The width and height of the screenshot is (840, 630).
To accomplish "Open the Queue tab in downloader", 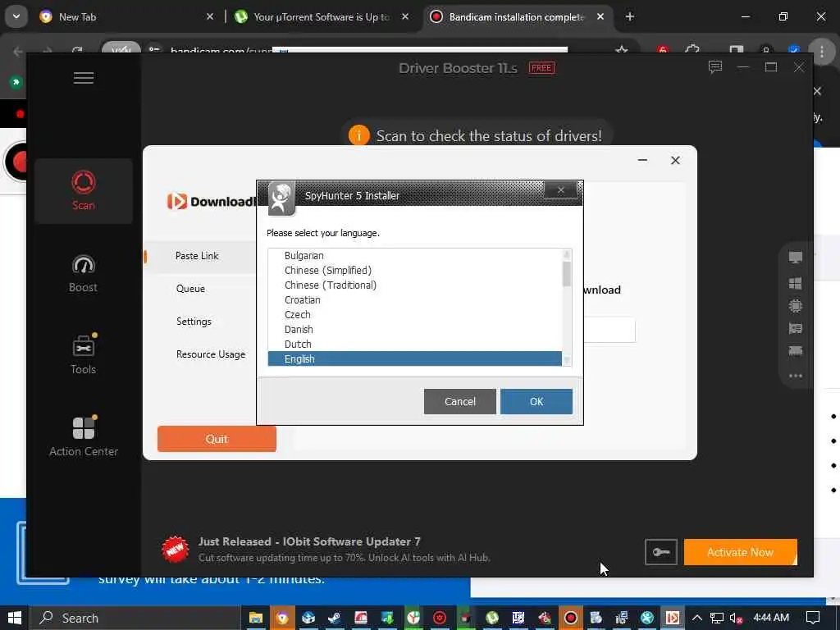I will pos(190,289).
